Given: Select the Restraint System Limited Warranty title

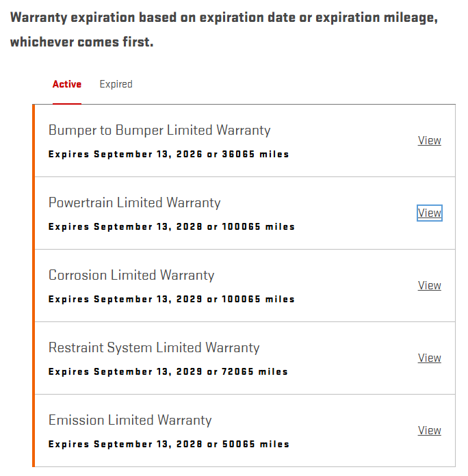Looking at the screenshot, I should point(154,347).
